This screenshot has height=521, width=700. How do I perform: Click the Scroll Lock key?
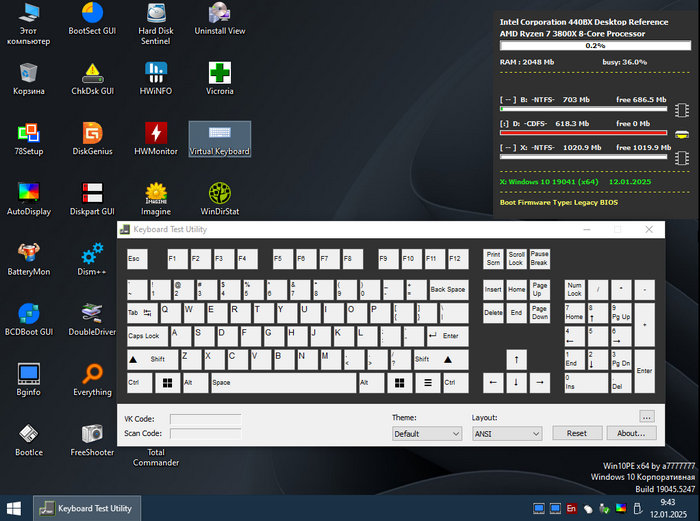tap(517, 259)
